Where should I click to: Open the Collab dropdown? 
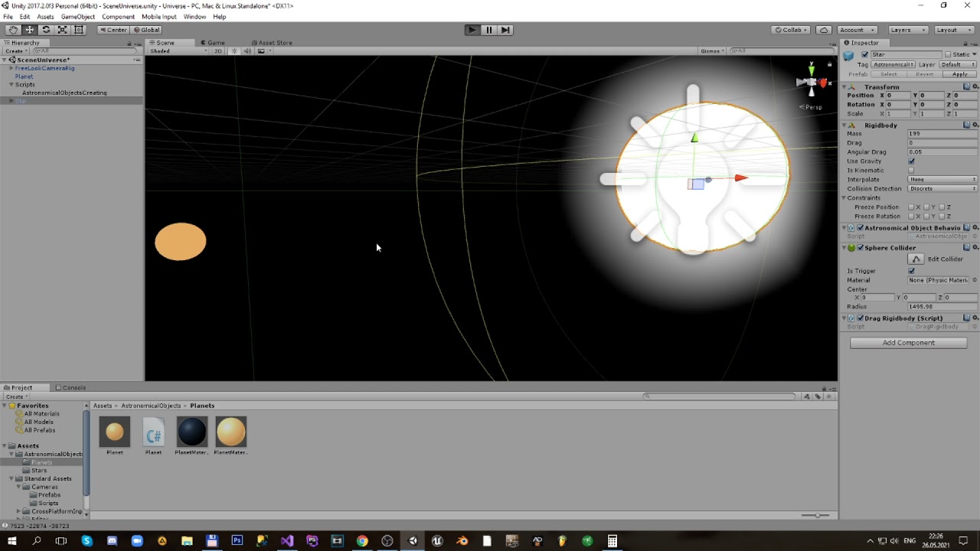tap(792, 30)
